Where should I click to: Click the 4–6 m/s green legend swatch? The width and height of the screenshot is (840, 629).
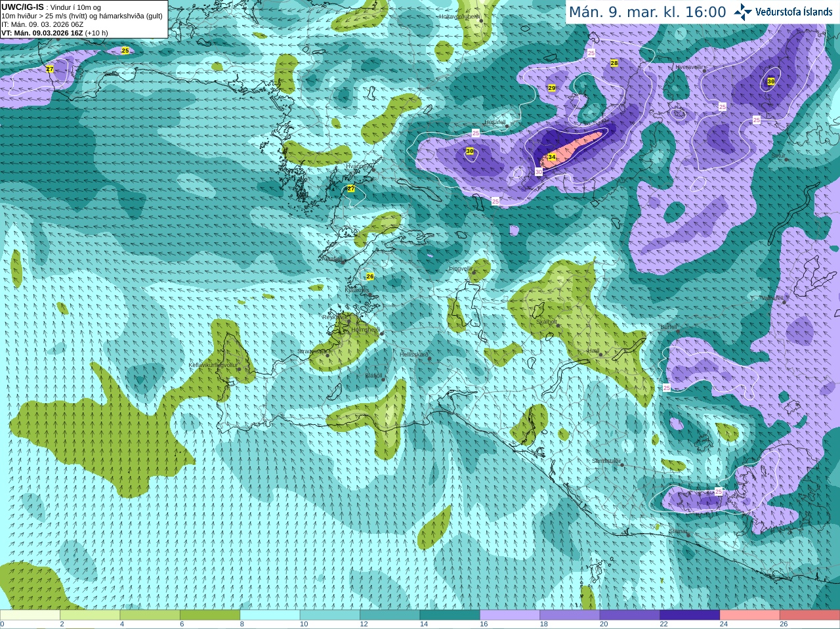[150, 615]
